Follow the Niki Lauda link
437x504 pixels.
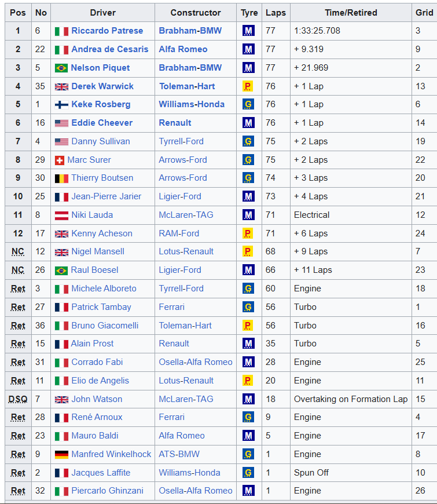[x=92, y=215]
